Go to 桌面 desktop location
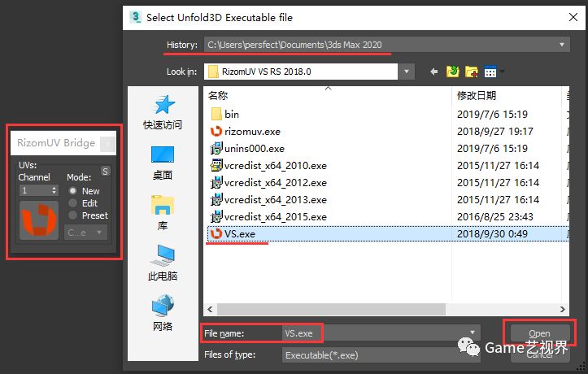 [x=163, y=163]
